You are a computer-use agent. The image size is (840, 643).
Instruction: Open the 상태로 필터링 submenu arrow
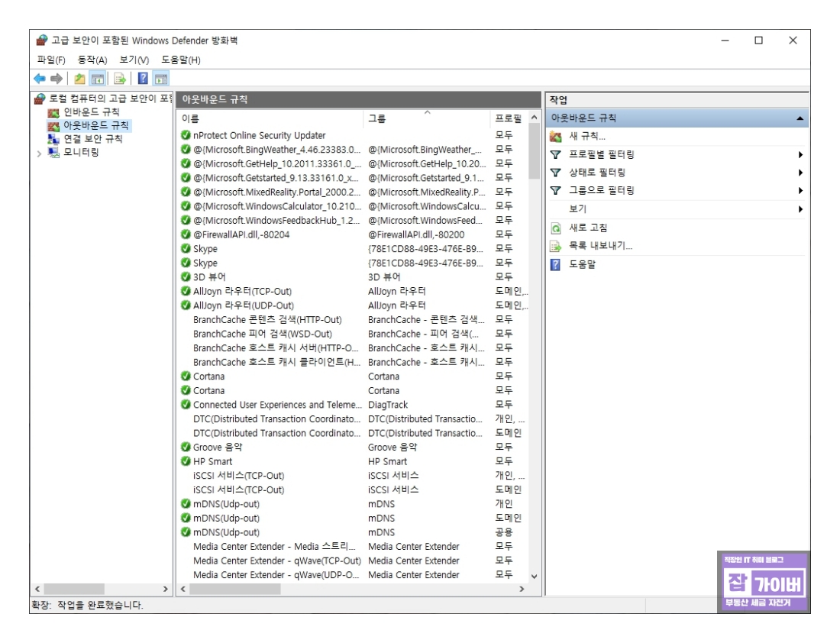[800, 173]
